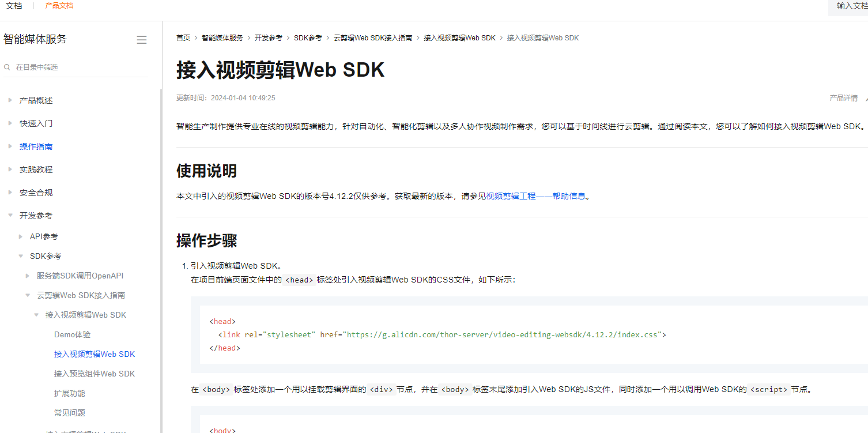Click the grayed current-page breadcrumb 接入视频剪辑Web SDK

click(x=543, y=38)
